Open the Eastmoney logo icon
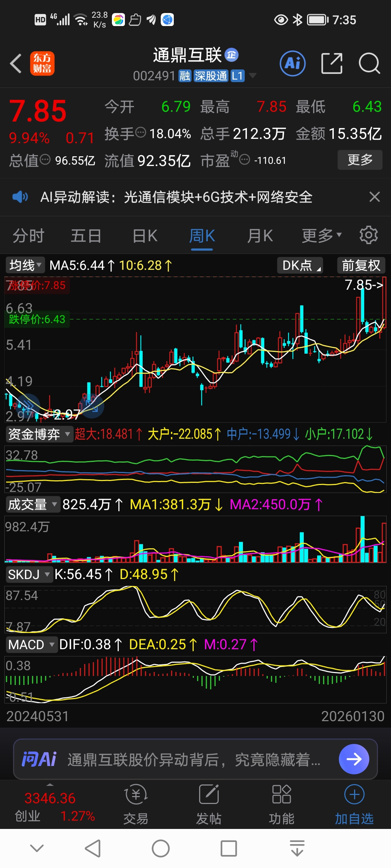The image size is (391, 868). tap(42, 64)
